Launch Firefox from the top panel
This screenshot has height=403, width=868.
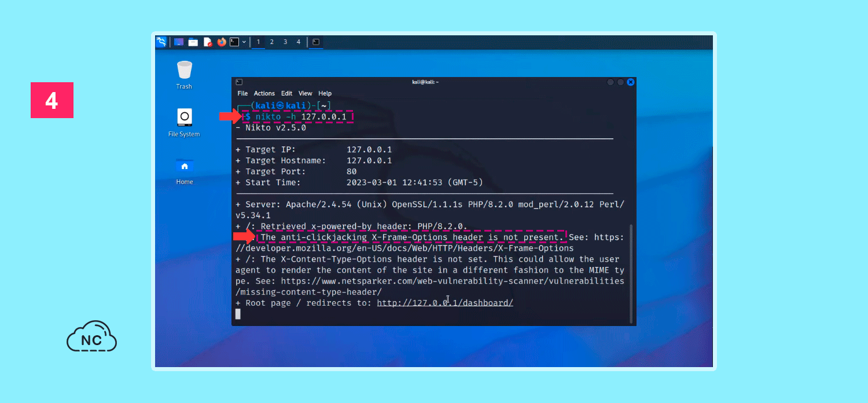pos(222,42)
